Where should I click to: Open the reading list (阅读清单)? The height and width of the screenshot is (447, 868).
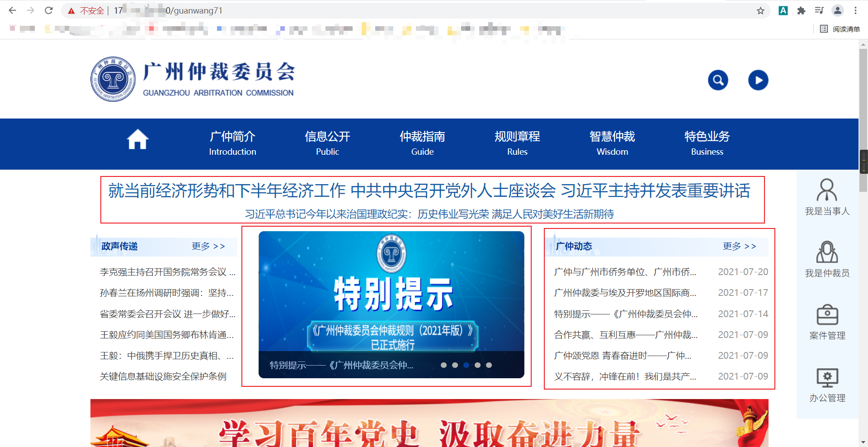tap(840, 29)
